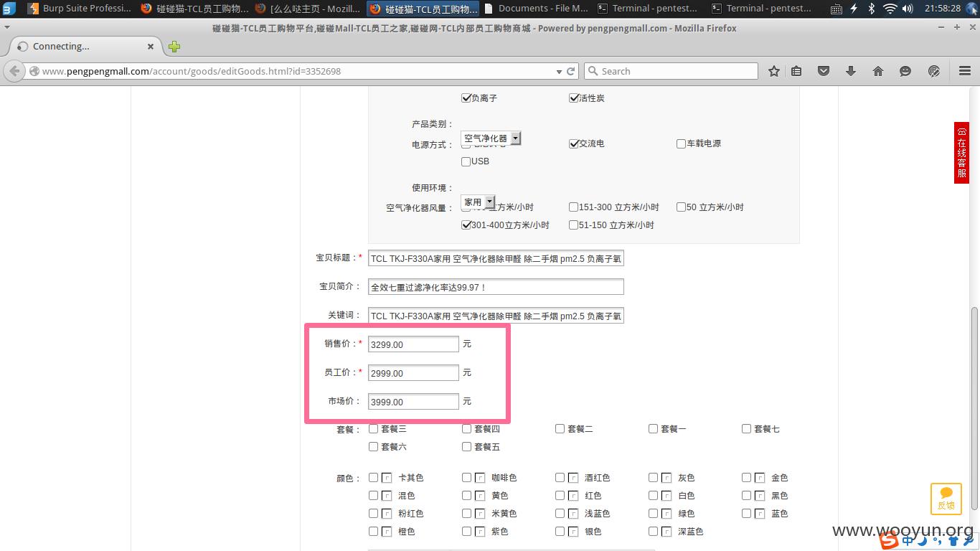The width and height of the screenshot is (980, 551).
Task: Open the clock showing 21:58:28
Action: pyautogui.click(x=943, y=9)
